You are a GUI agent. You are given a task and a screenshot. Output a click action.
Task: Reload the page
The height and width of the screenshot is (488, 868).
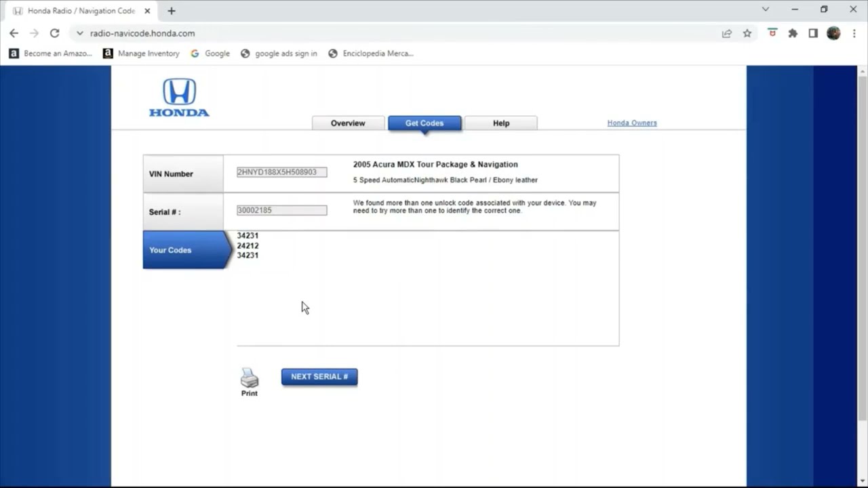tap(55, 33)
